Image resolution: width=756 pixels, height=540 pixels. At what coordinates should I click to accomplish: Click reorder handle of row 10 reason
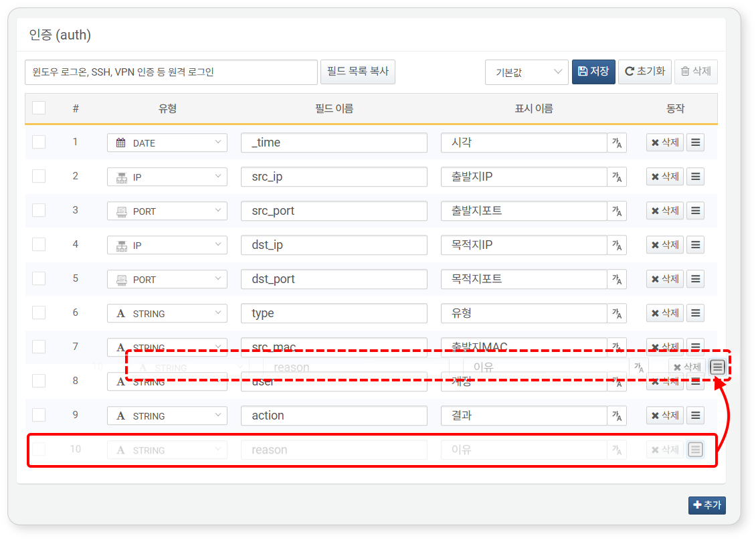click(695, 450)
